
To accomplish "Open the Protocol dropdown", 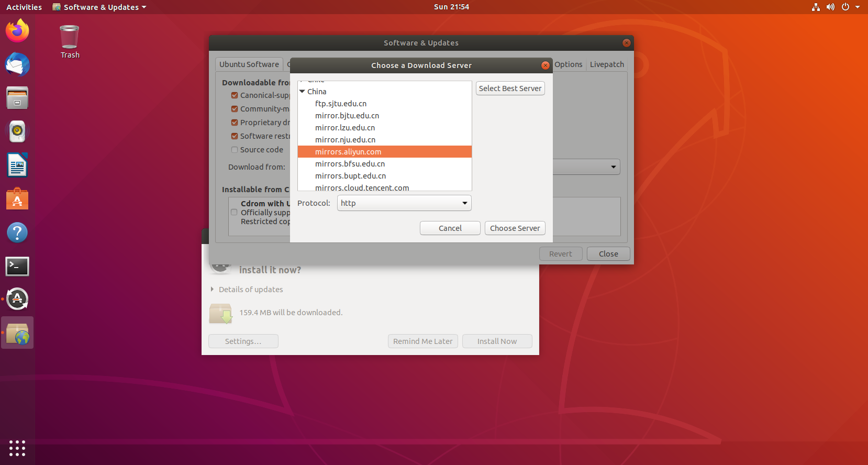I will pos(404,203).
